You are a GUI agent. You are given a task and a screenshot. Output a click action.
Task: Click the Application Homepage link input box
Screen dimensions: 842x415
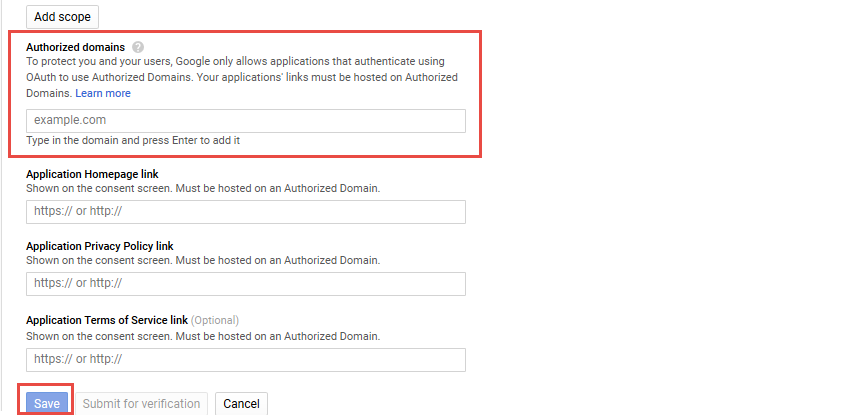(x=246, y=212)
